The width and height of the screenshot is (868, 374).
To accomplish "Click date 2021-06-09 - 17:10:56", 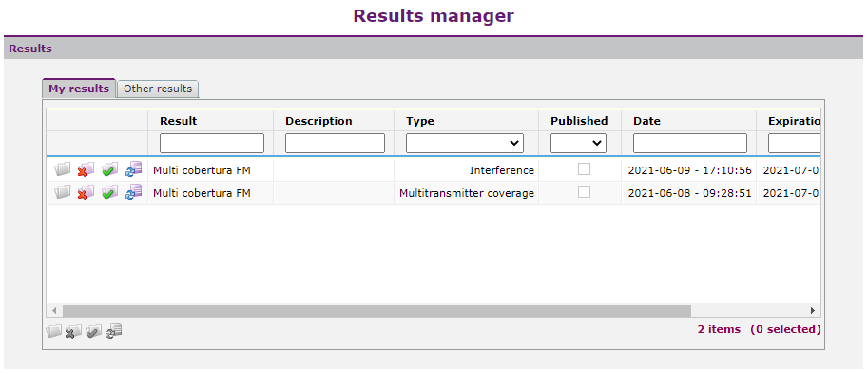I will tap(690, 170).
